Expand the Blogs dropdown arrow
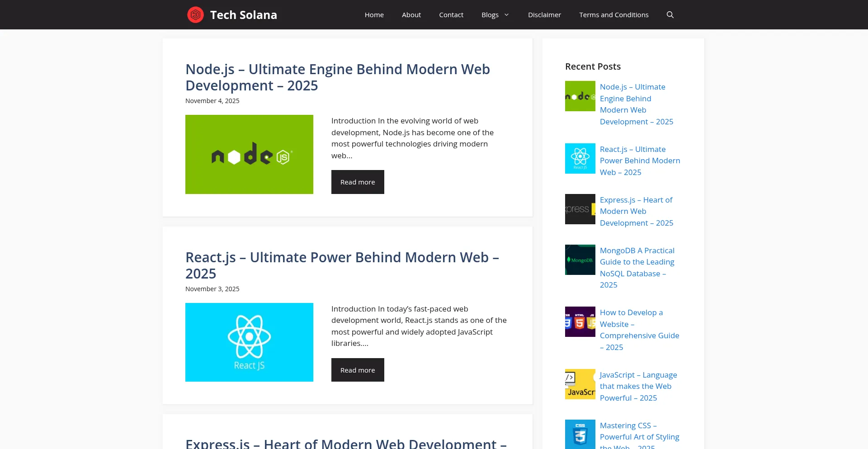The width and height of the screenshot is (868, 449). pos(506,15)
